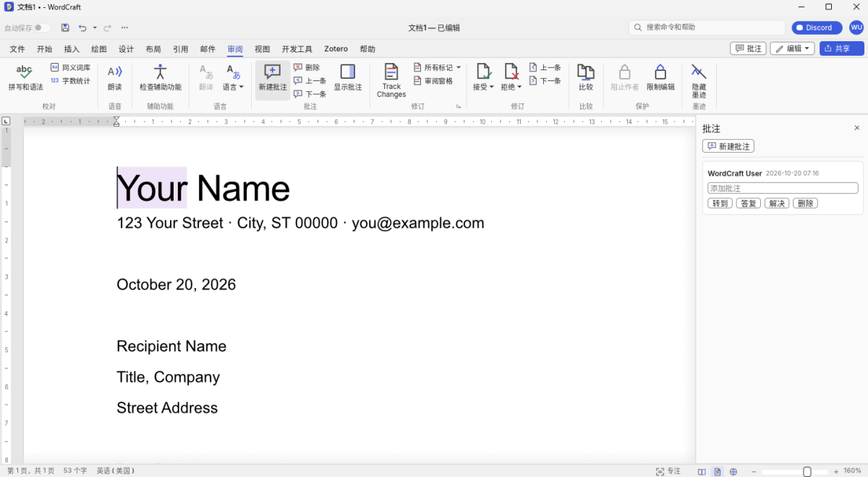This screenshot has height=477, width=868.
Task: Click 答复 on the comment card
Action: pyautogui.click(x=748, y=203)
